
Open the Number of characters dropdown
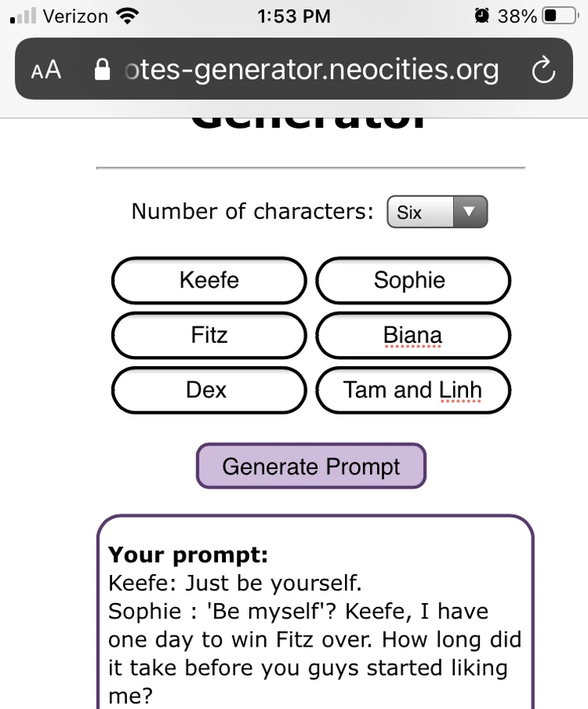(x=437, y=212)
